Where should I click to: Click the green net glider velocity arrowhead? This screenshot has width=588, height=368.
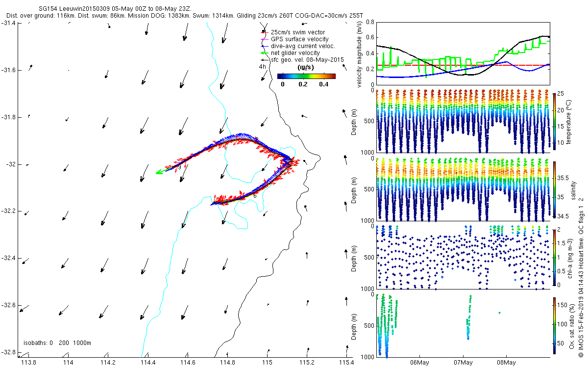click(159, 172)
